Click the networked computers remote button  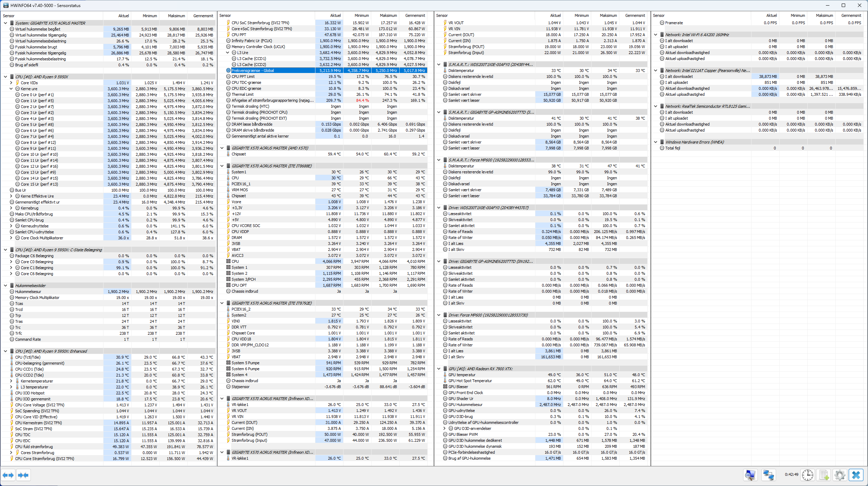(x=768, y=475)
